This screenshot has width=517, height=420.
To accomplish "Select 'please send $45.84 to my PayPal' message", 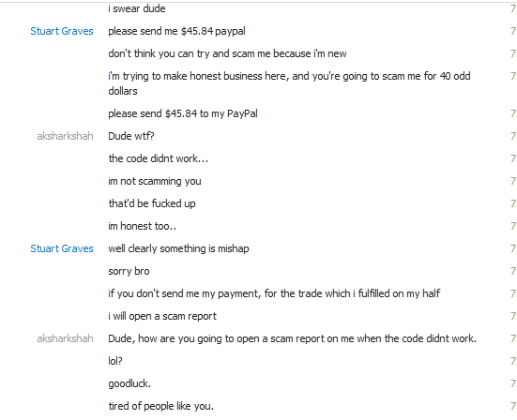I will point(183,113).
